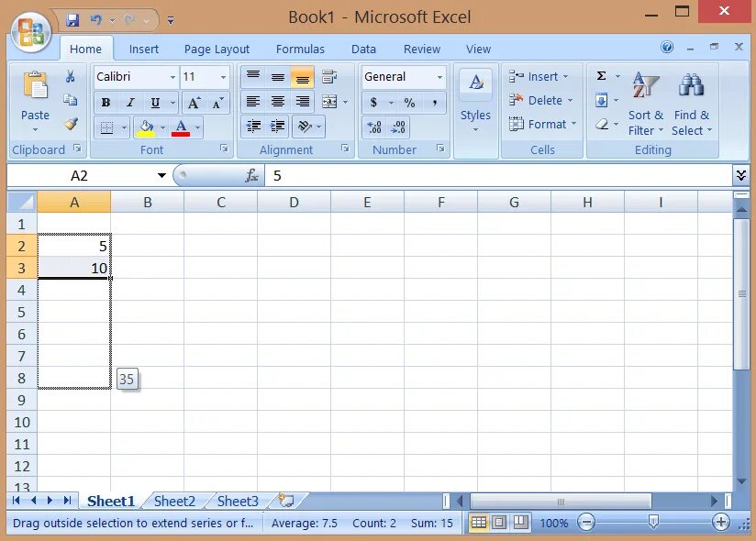This screenshot has height=541, width=756.
Task: Switch to Page Break Preview
Action: [x=520, y=523]
